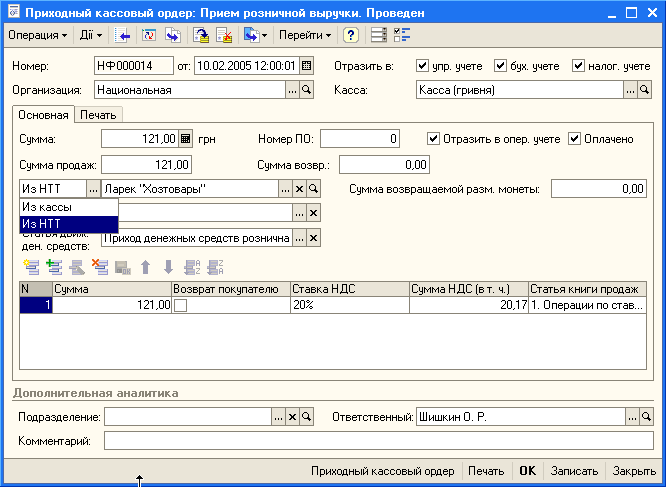Open Организация record with magnifier icon
The height and width of the screenshot is (487, 666).
coord(306,90)
